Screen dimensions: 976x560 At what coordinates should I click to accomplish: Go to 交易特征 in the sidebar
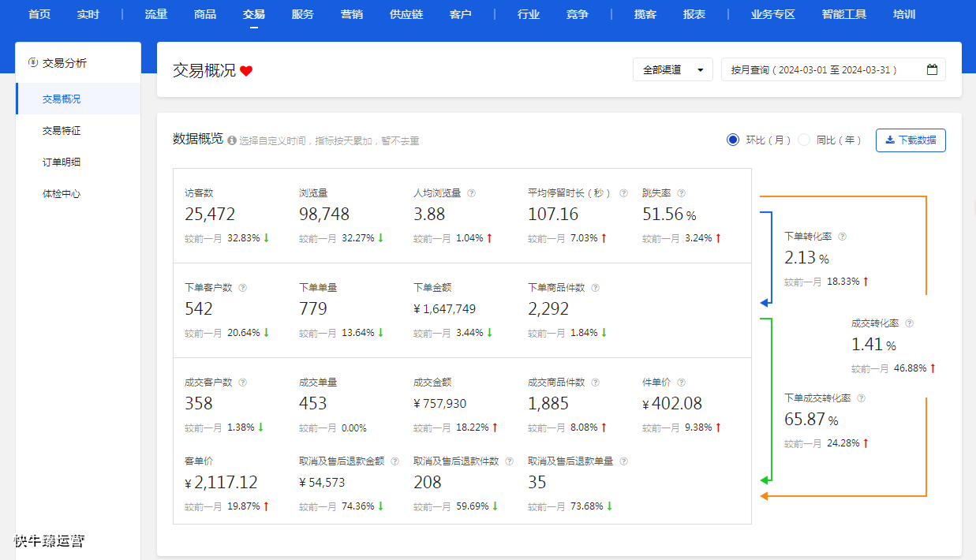pyautogui.click(x=62, y=130)
